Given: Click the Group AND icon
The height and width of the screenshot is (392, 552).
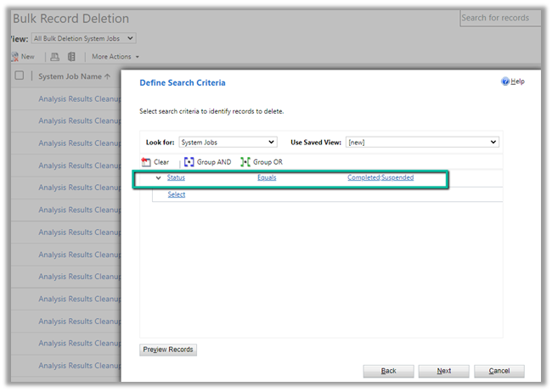Looking at the screenshot, I should [x=189, y=162].
